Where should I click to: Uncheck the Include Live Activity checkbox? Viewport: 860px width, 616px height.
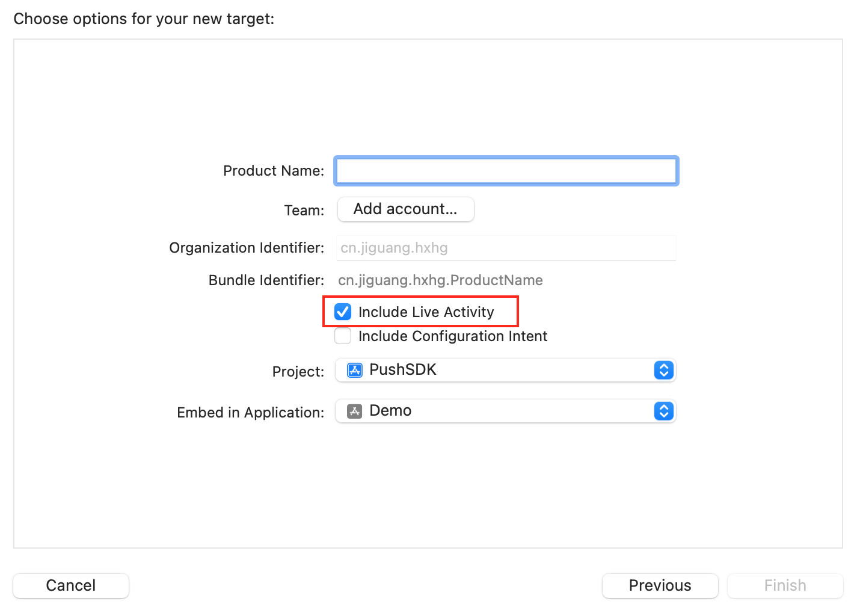(x=343, y=312)
